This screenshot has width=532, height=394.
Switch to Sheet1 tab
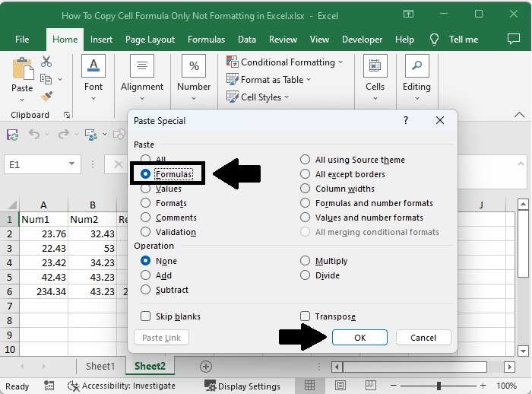pyautogui.click(x=100, y=366)
